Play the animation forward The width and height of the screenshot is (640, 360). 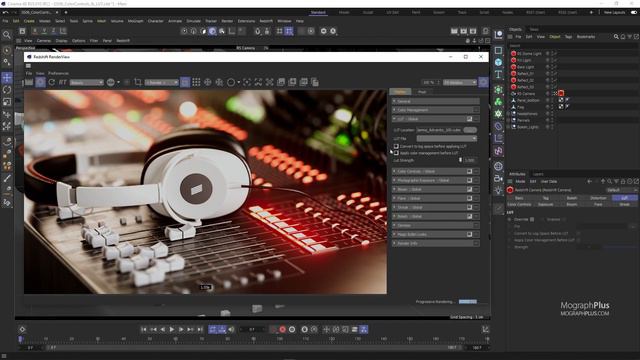click(x=172, y=329)
